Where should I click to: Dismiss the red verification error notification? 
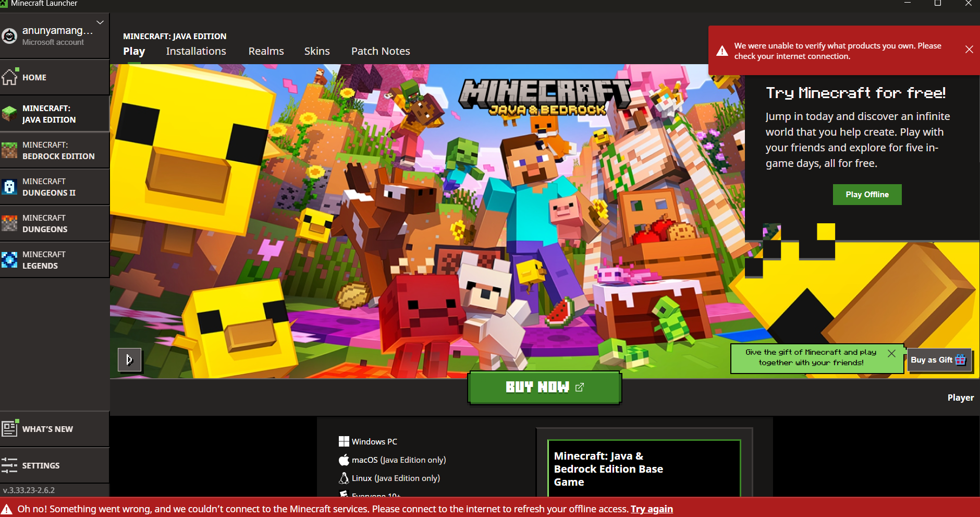[969, 50]
